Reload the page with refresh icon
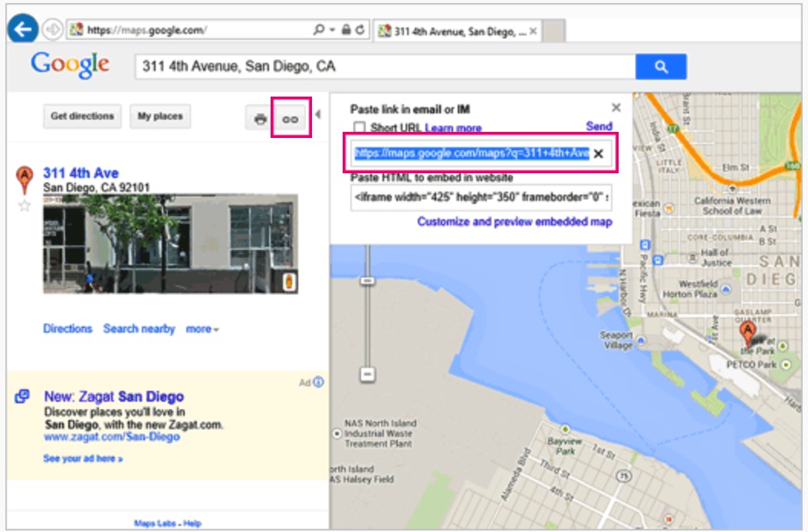808x532 pixels. (x=360, y=30)
